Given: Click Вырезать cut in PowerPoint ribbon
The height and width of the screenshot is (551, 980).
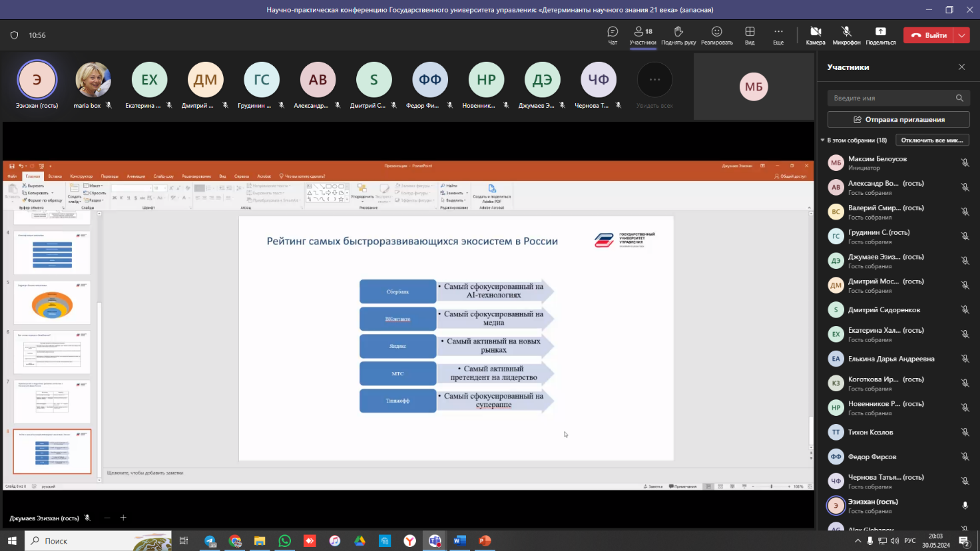Looking at the screenshot, I should pyautogui.click(x=33, y=186).
